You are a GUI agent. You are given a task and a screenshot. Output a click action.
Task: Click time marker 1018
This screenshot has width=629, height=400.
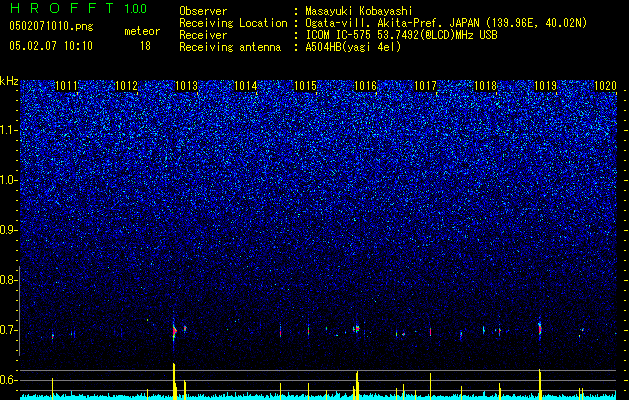pos(485,86)
